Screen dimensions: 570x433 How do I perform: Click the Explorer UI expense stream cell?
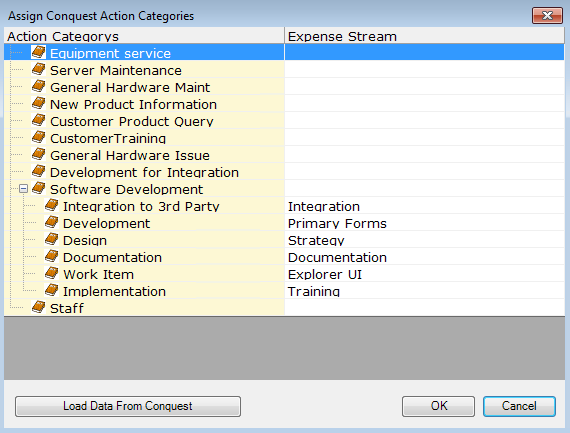tap(424, 274)
